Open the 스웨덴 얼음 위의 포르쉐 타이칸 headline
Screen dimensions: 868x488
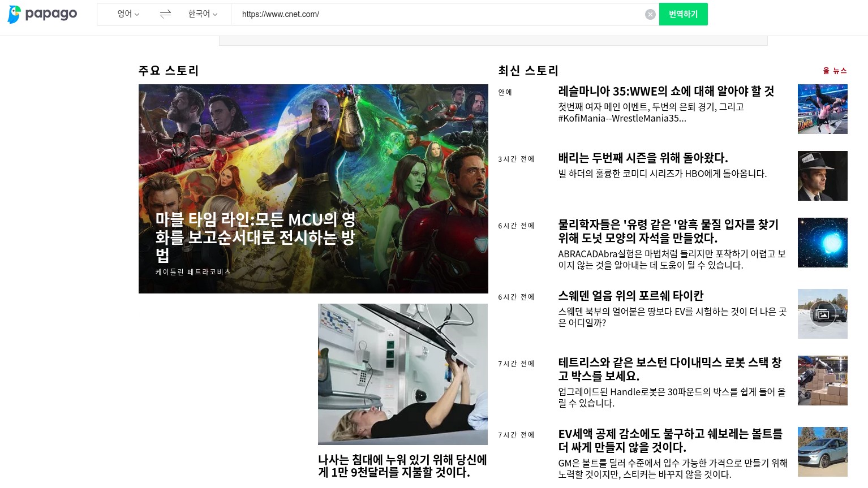630,296
